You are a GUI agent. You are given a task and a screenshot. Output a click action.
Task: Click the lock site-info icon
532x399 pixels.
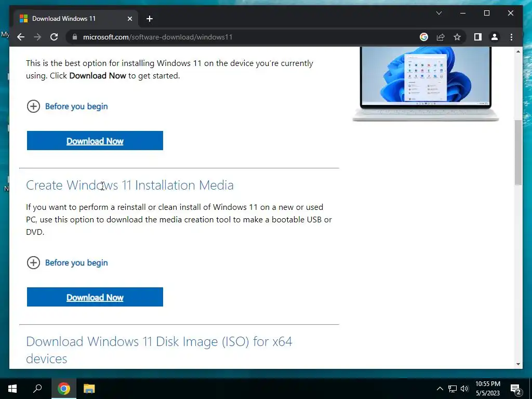(75, 37)
